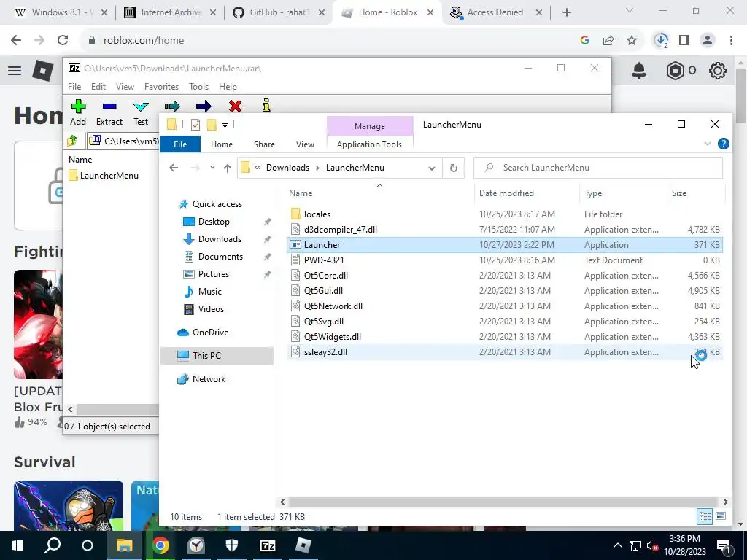Expand the Explorer ribbon chevron
Screen dimensions: 747x560
coord(708,144)
